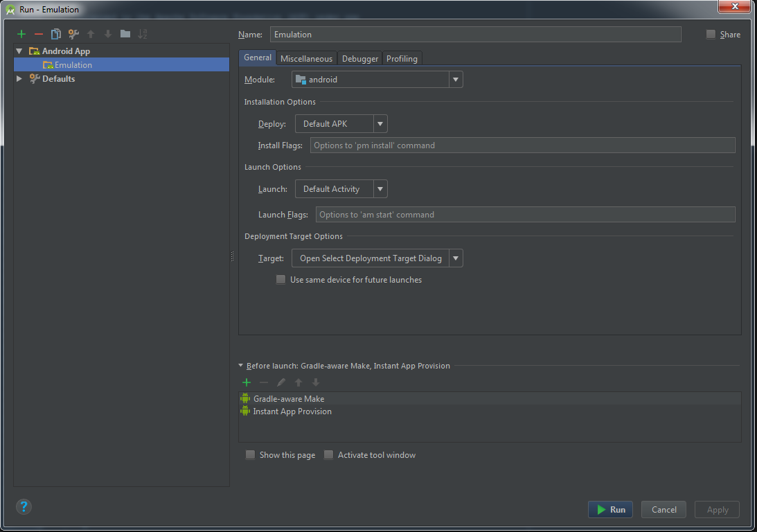Open the help question mark icon
Screen dimensions: 757x532
[24, 506]
